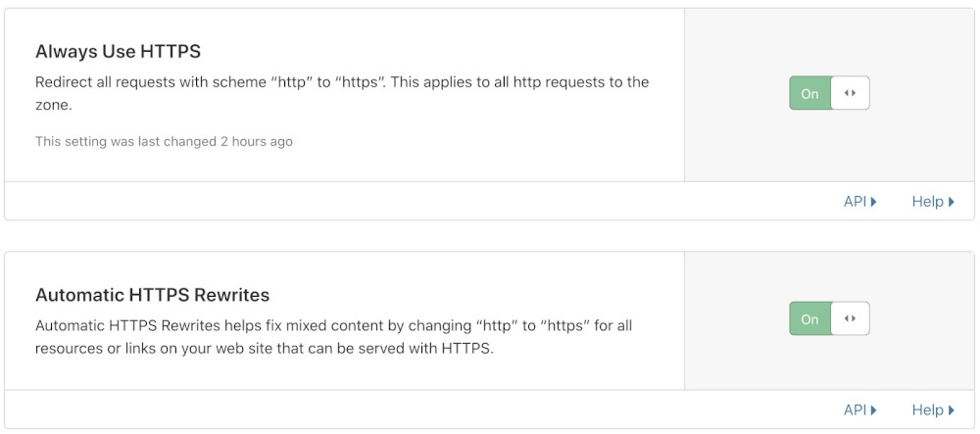Open the API link under Always Use HTTPS
The height and width of the screenshot is (434, 980).
[855, 202]
